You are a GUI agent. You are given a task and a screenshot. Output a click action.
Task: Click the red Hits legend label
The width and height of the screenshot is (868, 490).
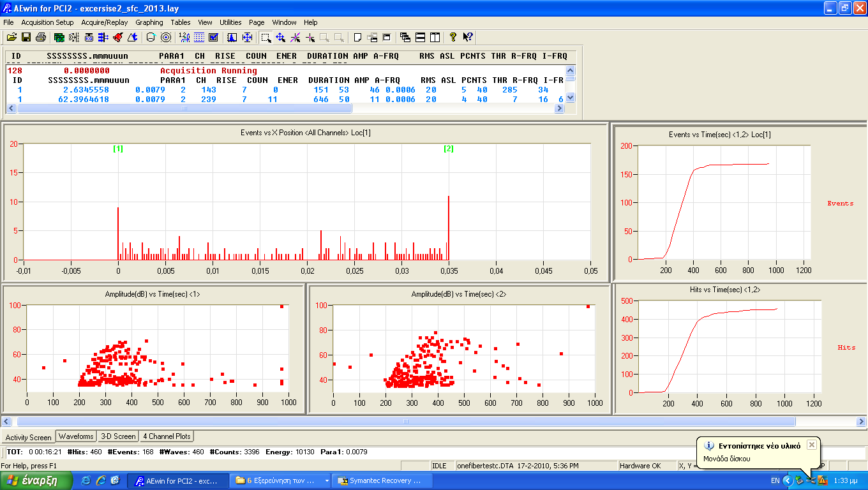coord(846,348)
